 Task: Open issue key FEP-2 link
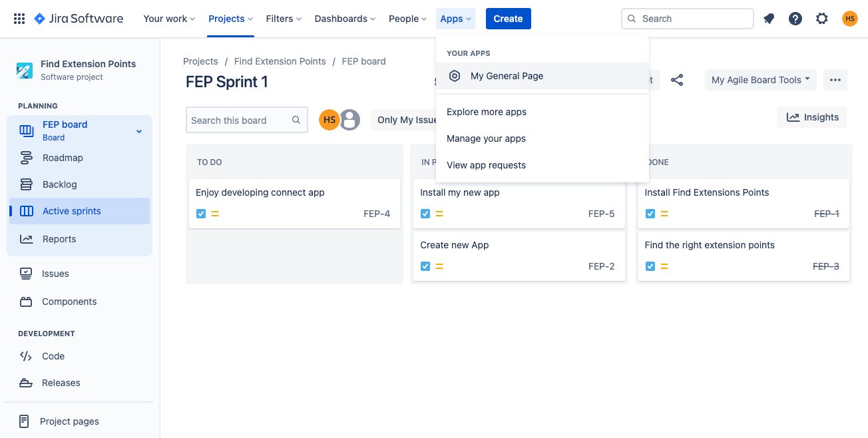point(602,266)
